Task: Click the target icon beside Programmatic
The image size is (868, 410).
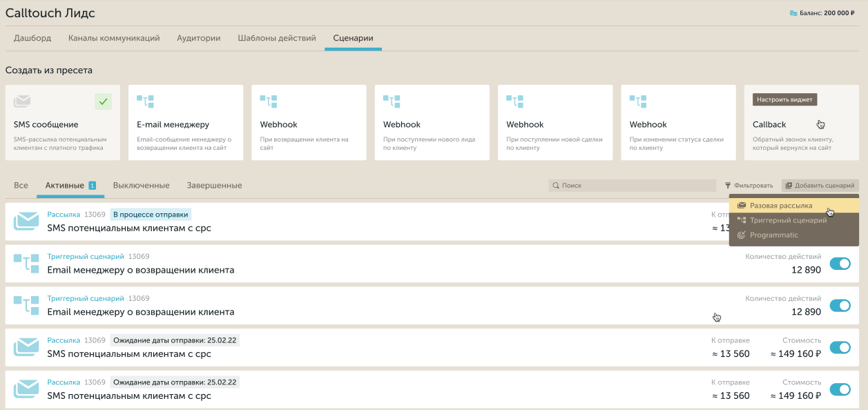Action: click(742, 235)
